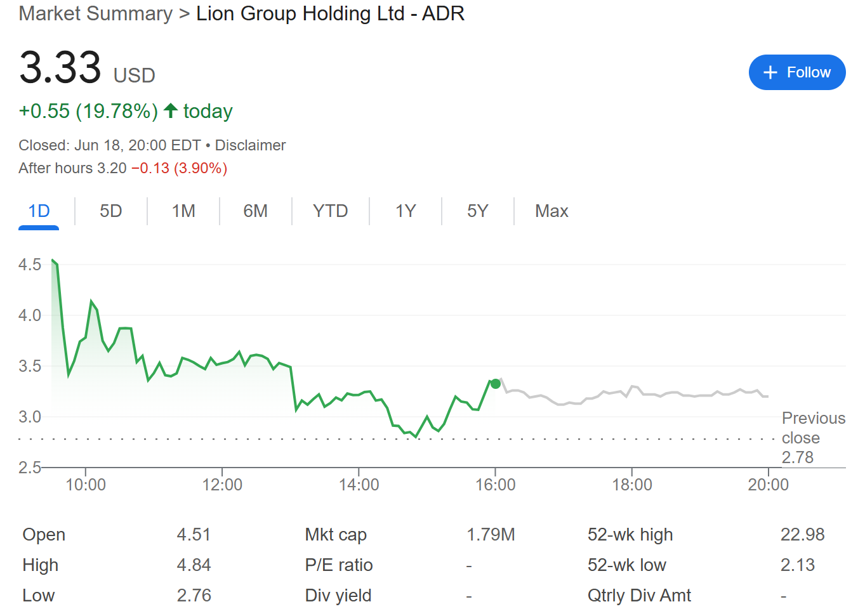Click the 3.5 price axis label
Viewport: 865px width, 616px height.
30,366
